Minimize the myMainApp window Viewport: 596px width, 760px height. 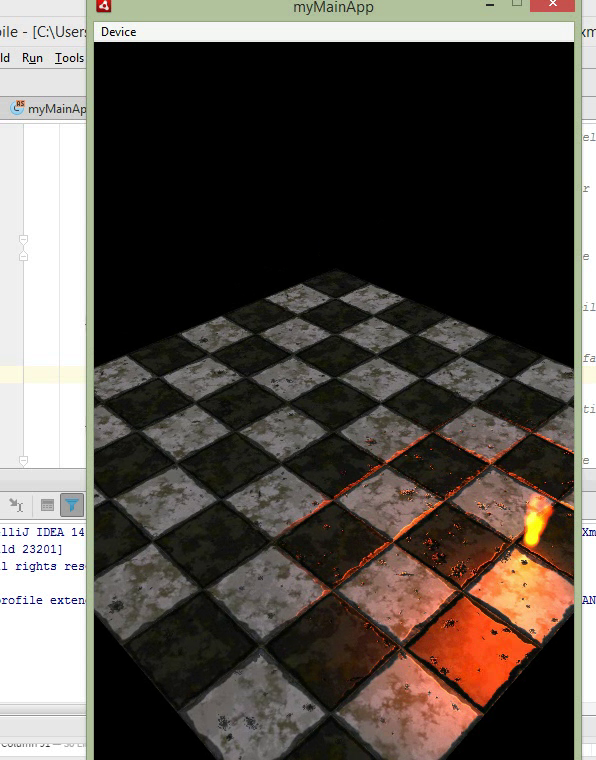coord(490,5)
